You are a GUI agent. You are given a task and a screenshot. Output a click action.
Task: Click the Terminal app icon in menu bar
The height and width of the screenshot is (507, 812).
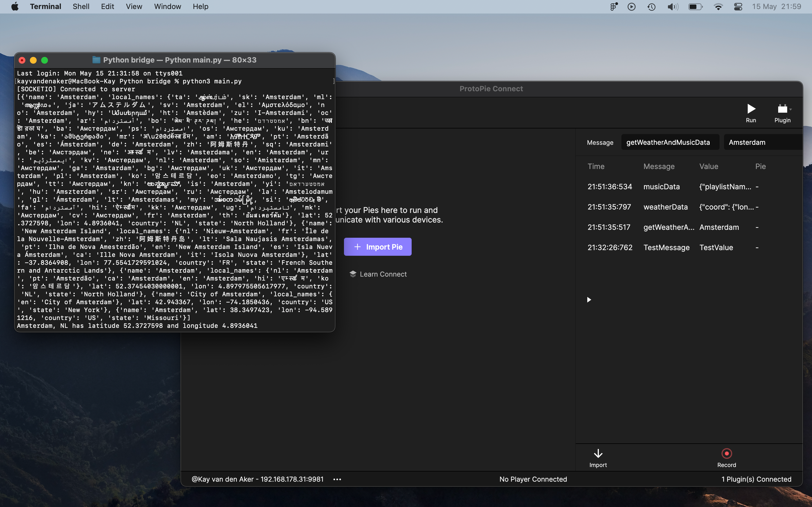point(46,6)
